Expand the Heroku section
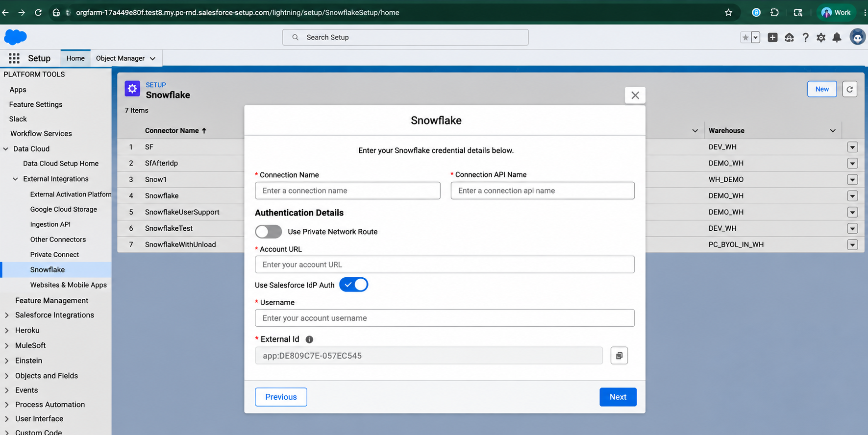The image size is (868, 435). point(7,331)
